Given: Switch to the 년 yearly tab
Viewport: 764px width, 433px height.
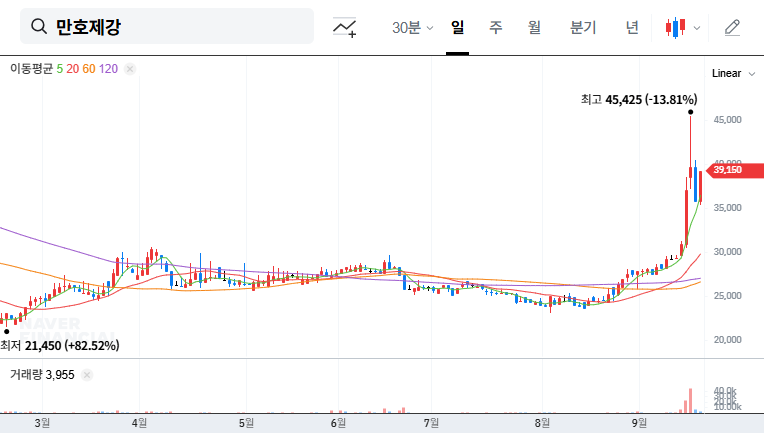Looking at the screenshot, I should click(x=632, y=27).
